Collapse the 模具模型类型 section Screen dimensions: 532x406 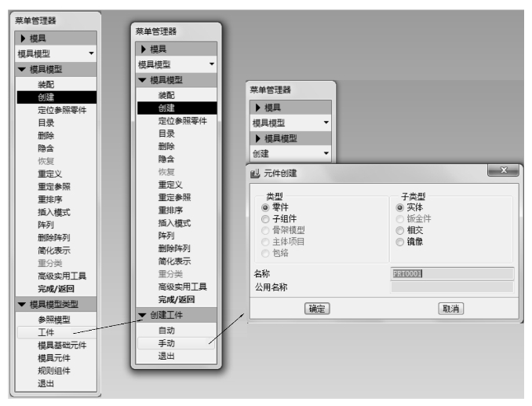coord(23,305)
